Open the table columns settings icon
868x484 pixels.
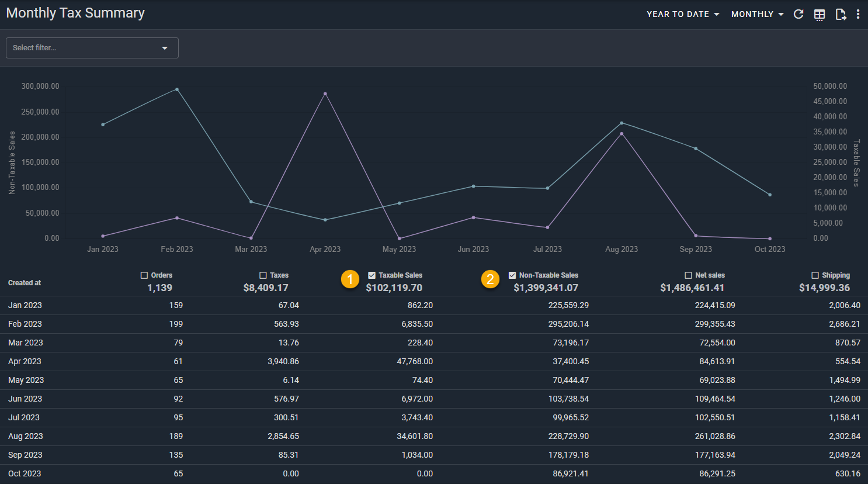[820, 15]
